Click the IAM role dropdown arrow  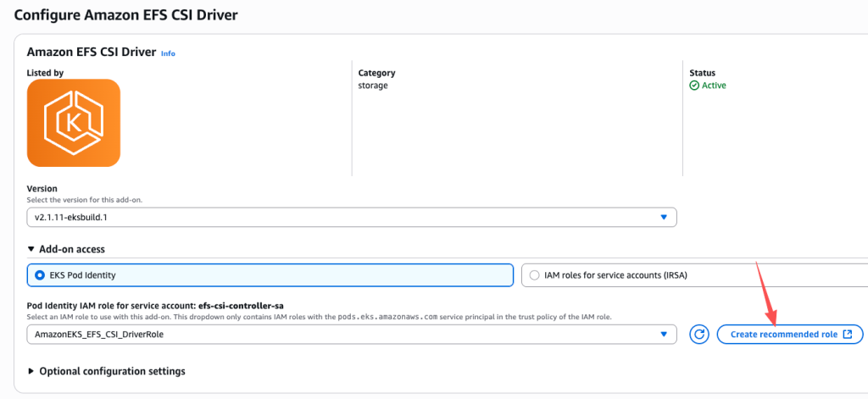click(x=664, y=335)
